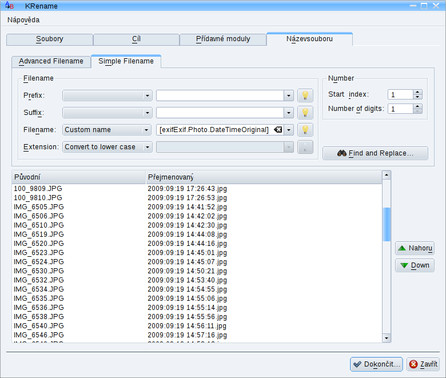The image size is (446, 378).
Task: Open the Suffix type dropdown
Action: click(x=107, y=113)
